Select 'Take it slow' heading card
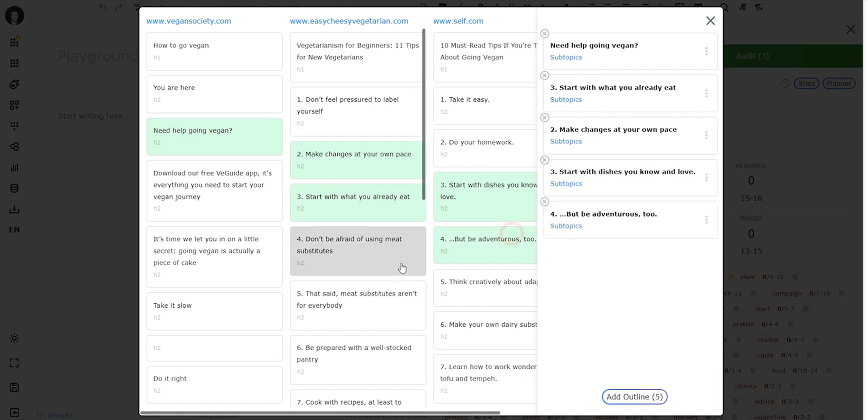Screen dimensions: 868x420 (214, 311)
